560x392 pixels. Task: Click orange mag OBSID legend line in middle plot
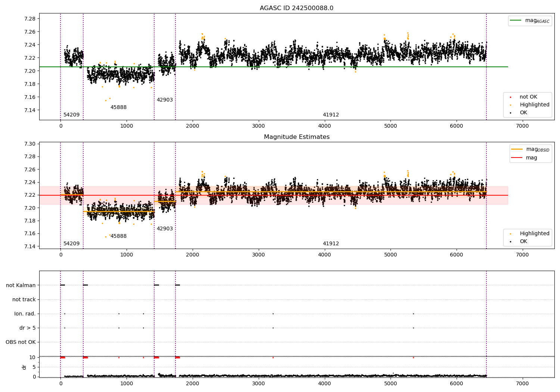[x=517, y=149]
